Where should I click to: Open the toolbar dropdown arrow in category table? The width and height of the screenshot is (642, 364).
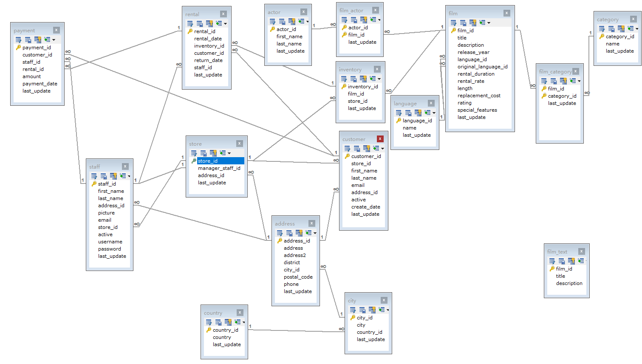point(636,29)
